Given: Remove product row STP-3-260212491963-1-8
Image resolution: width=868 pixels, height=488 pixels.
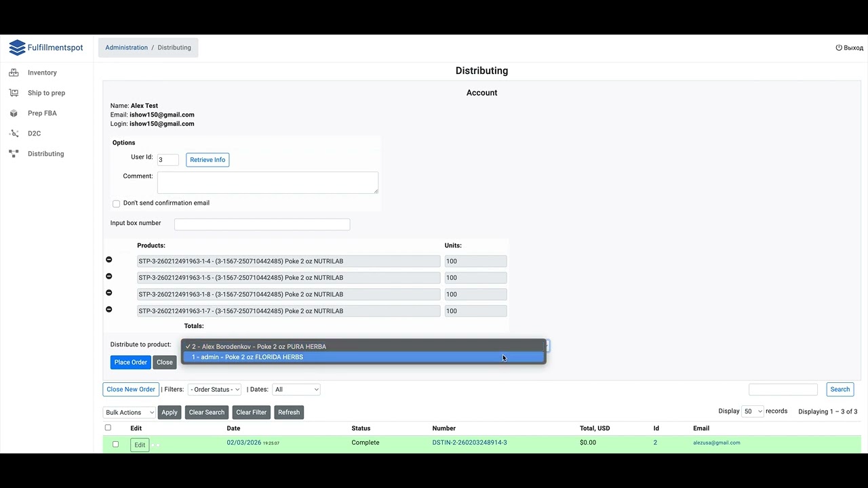Looking at the screenshot, I should (x=108, y=293).
